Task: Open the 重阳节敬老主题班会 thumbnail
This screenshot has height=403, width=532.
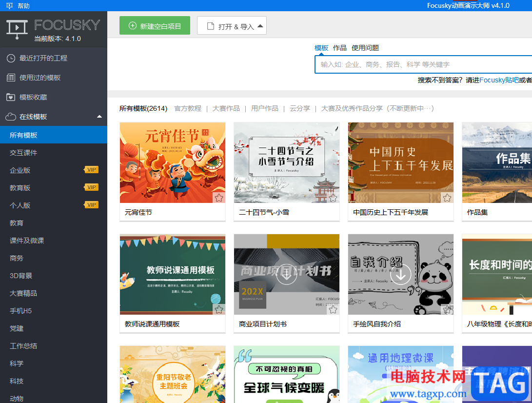Action: [x=173, y=375]
